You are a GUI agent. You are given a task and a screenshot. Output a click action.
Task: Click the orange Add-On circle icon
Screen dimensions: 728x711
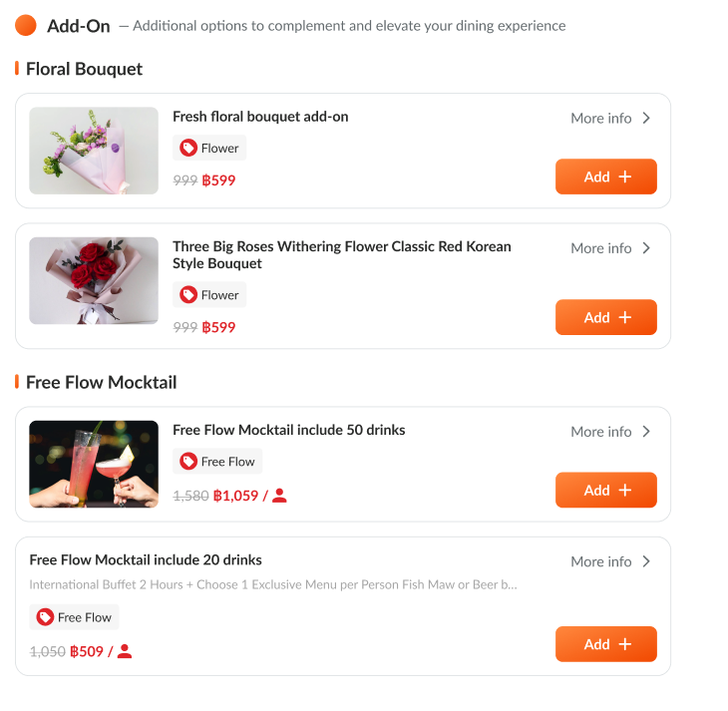coord(26,25)
